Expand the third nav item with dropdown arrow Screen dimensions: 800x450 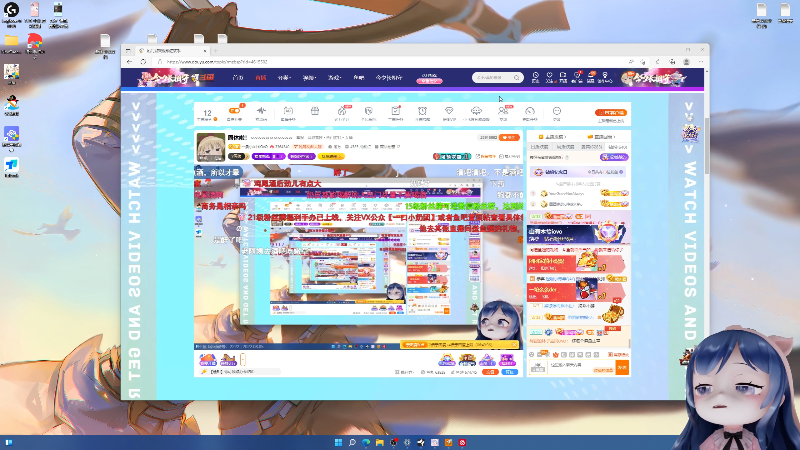pos(284,78)
